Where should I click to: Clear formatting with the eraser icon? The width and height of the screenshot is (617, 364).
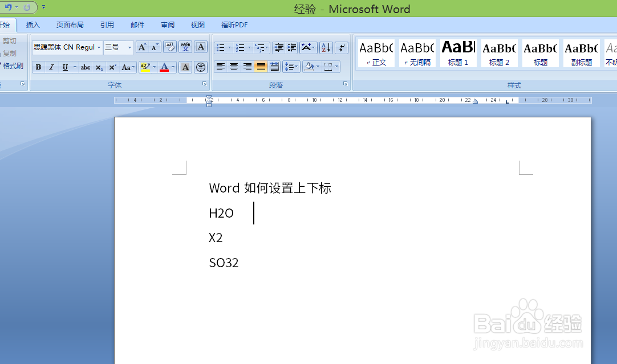coord(170,47)
